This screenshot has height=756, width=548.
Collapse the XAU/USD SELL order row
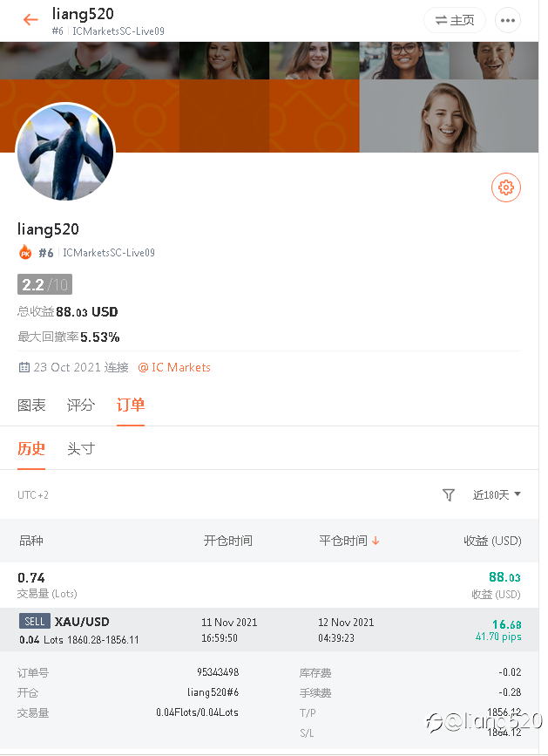(x=269, y=630)
